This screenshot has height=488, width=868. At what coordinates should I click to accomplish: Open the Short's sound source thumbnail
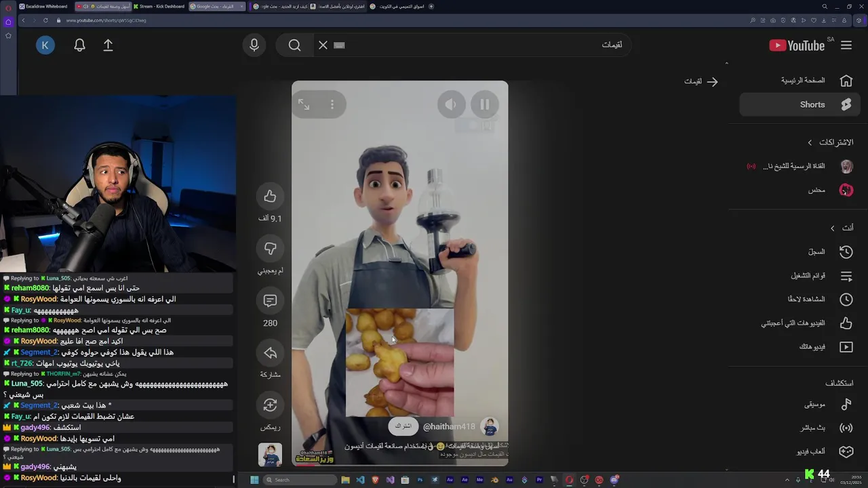pos(270,455)
